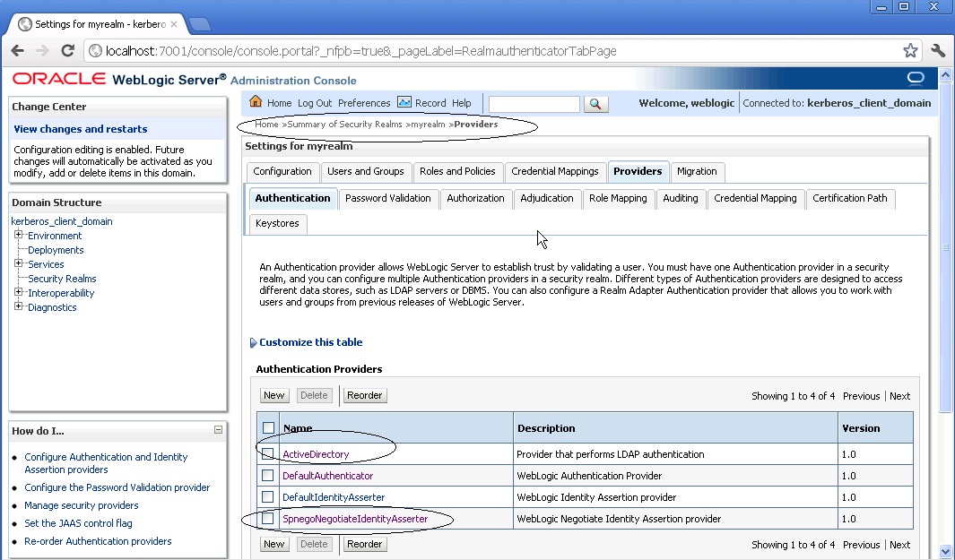Image resolution: width=955 pixels, height=560 pixels.
Task: Open SpnegoNegotiateIdentityAsserter provider link
Action: [x=355, y=519]
